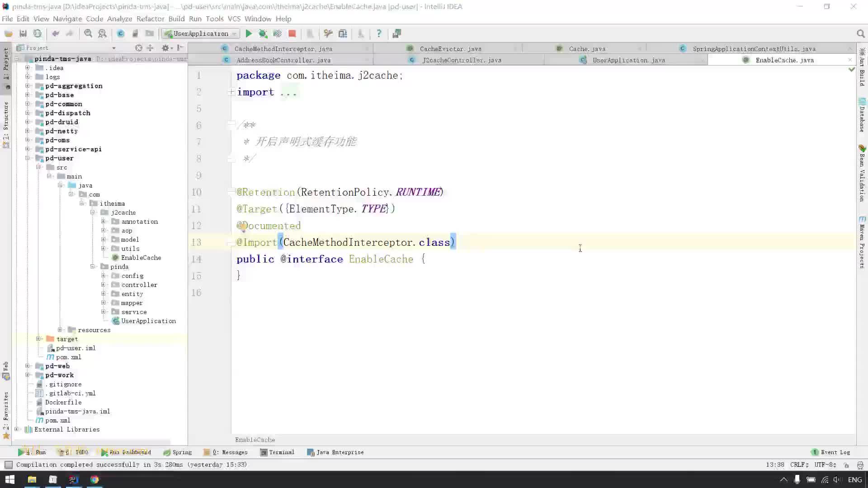The width and height of the screenshot is (868, 488).
Task: Open the File menu
Action: (7, 19)
